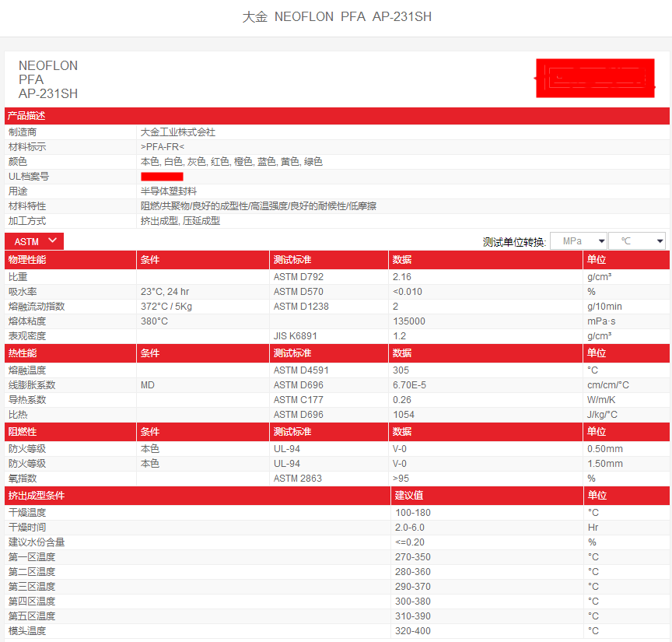Image resolution: width=672 pixels, height=642 pixels.
Task: Click the 320-400 die head temperature
Action: point(413,631)
